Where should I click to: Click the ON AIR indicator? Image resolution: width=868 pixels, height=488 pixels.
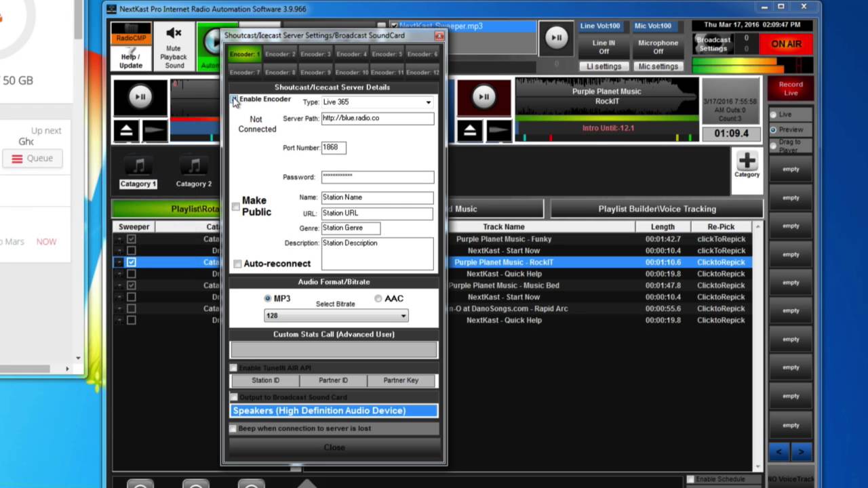pos(786,44)
